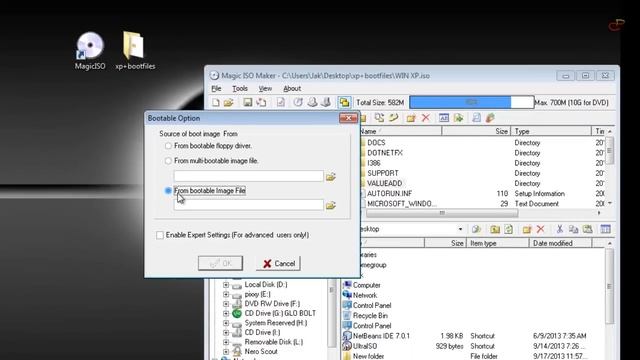
Task: Click the Save floppy disk icon
Action: (x=247, y=102)
